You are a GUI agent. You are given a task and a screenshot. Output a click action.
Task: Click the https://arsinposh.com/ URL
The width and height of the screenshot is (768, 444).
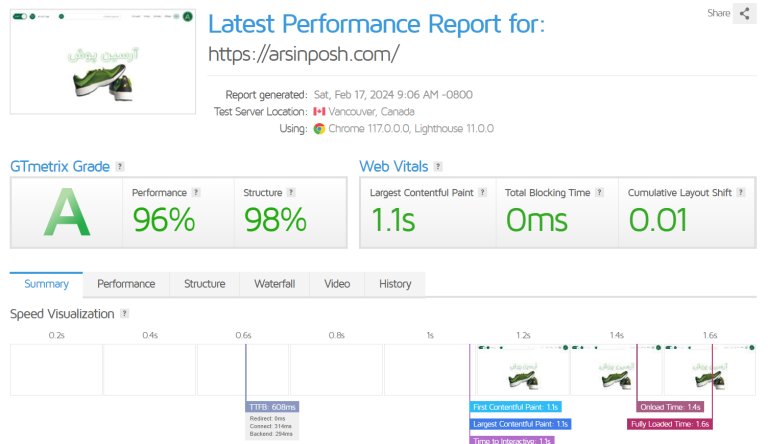tap(304, 54)
